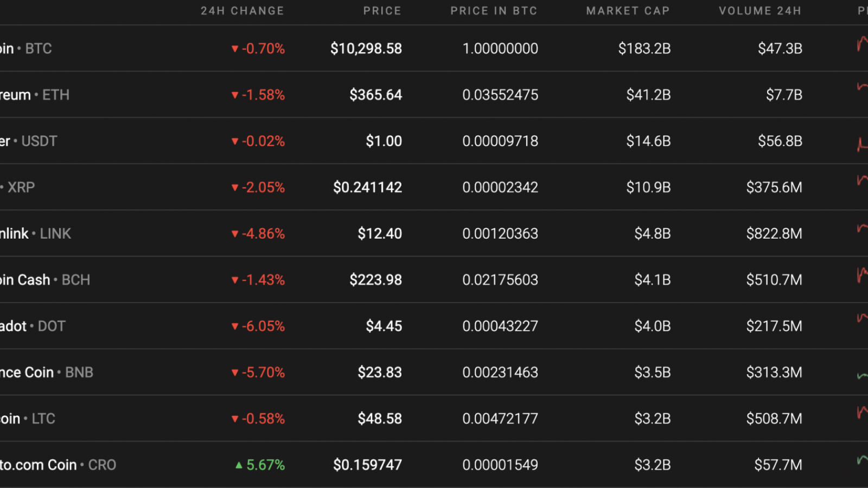
Task: Open the BTC price sparkline chart
Action: point(862,43)
